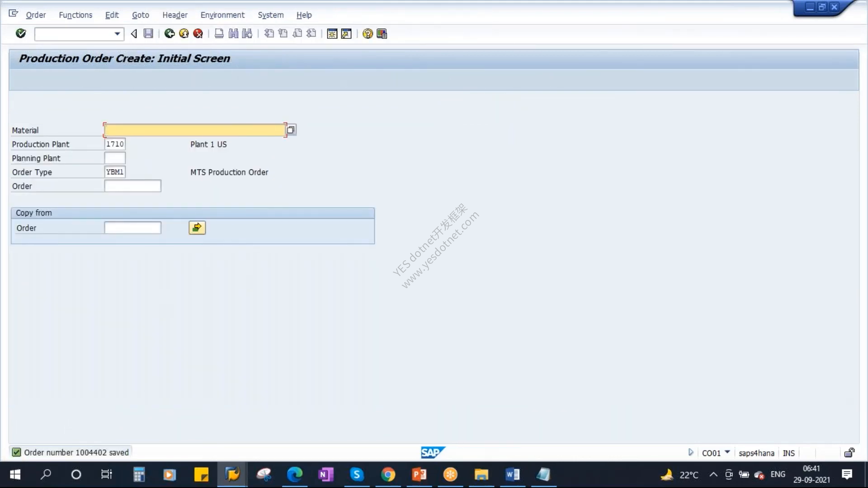Screen dimensions: 868x488
Task: Open the Environment menu
Action: pos(222,15)
